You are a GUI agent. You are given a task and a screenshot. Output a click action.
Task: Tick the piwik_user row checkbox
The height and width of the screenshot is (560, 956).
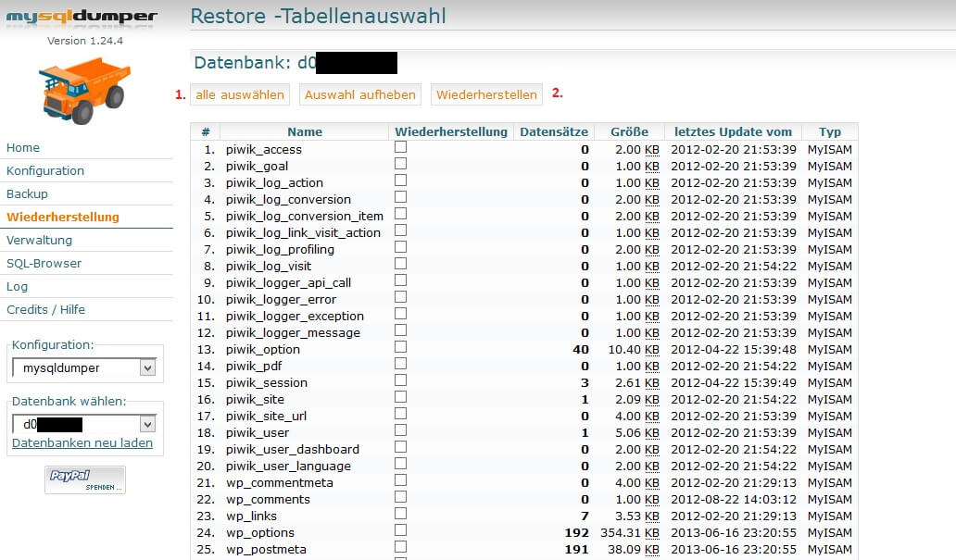click(400, 430)
